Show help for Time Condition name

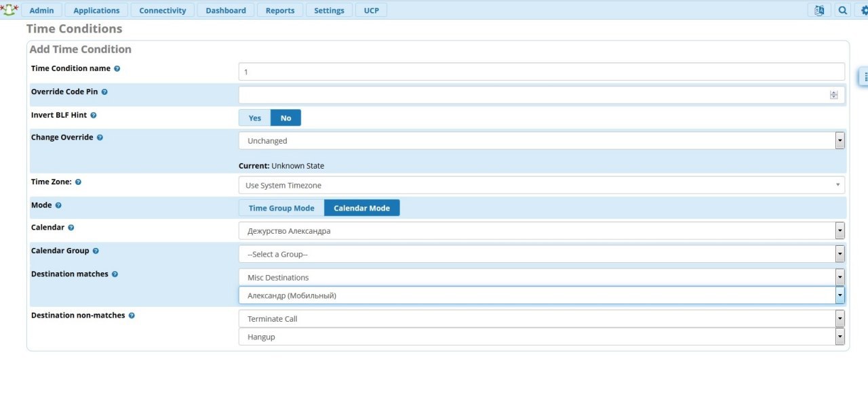(x=117, y=69)
